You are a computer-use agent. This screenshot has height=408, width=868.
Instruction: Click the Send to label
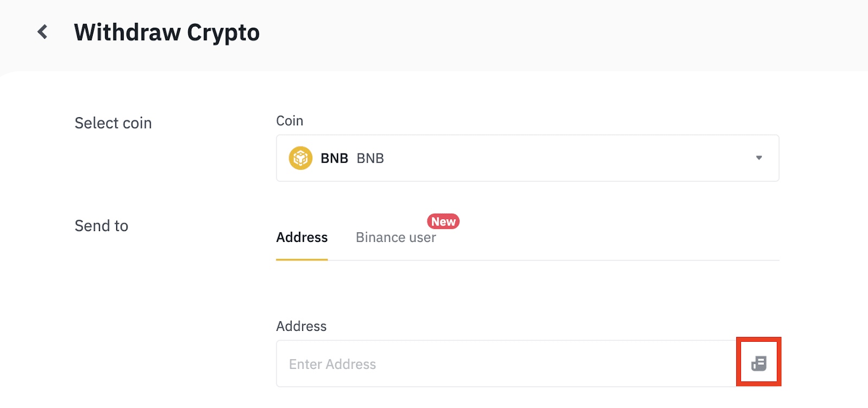coord(101,226)
